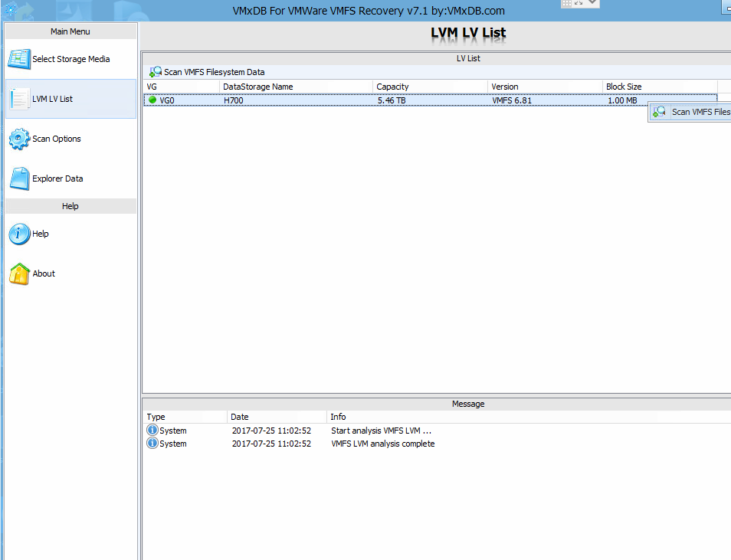Image resolution: width=731 pixels, height=560 pixels.
Task: Click the VMFS 6.81 version cell
Action: [512, 100]
